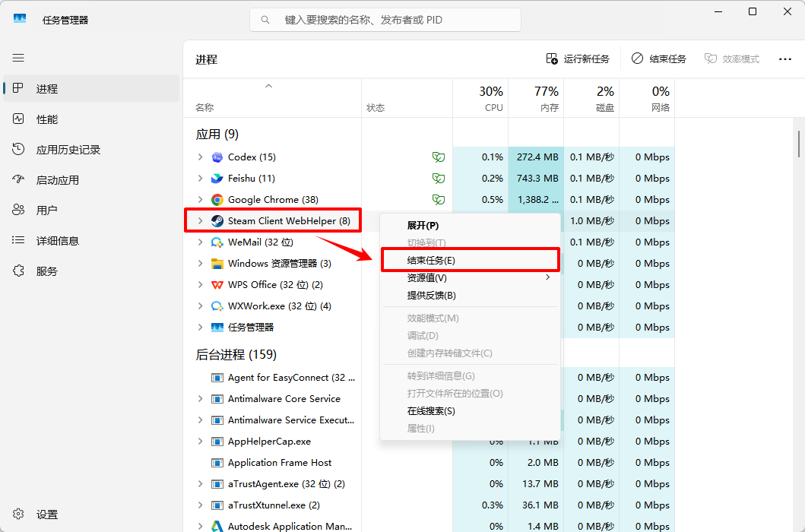This screenshot has height=532, width=805.
Task: Open 服务 page in sidebar
Action: tap(91, 271)
